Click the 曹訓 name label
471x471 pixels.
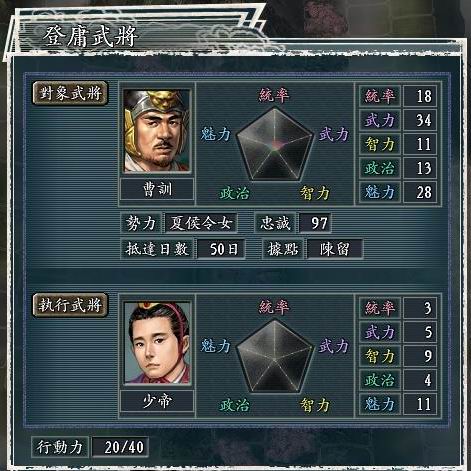tap(157, 189)
